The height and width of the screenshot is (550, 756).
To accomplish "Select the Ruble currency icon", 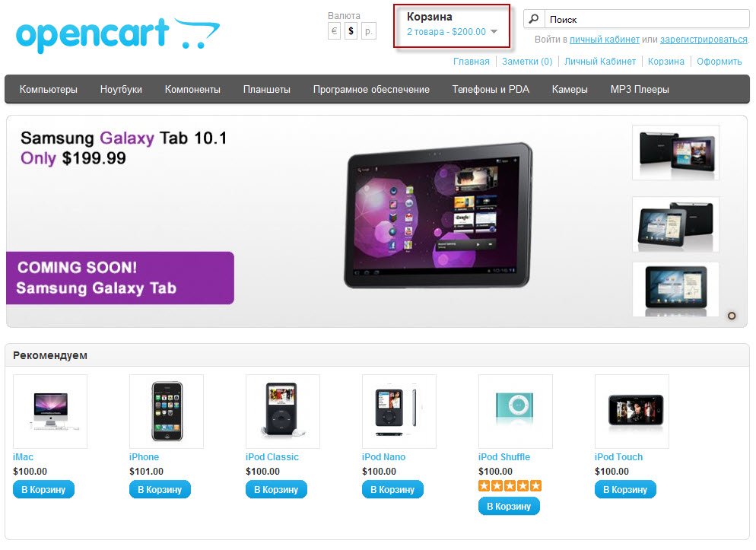I will pyautogui.click(x=369, y=31).
